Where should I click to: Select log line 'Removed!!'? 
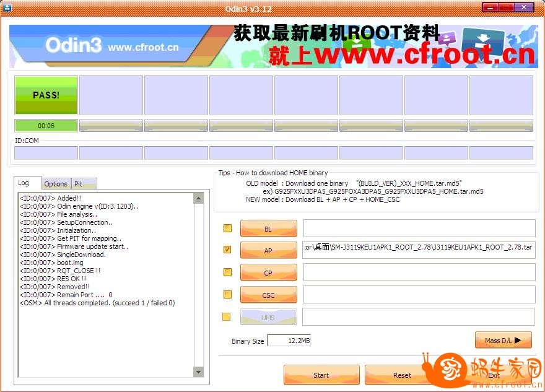point(55,287)
